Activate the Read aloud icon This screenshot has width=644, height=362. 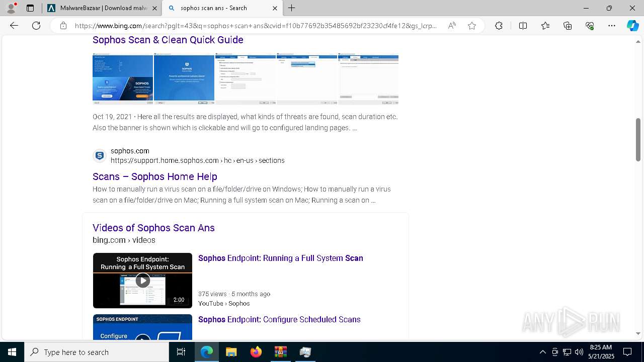[x=452, y=26]
